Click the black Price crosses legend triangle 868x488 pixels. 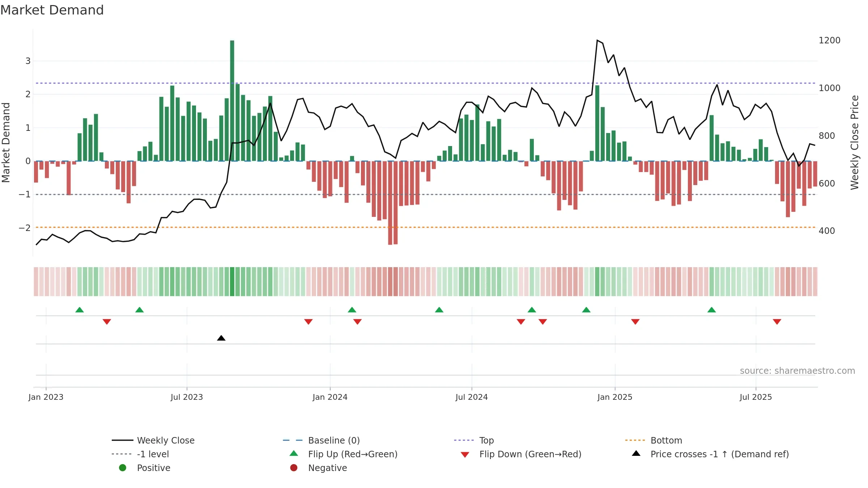[x=636, y=453]
